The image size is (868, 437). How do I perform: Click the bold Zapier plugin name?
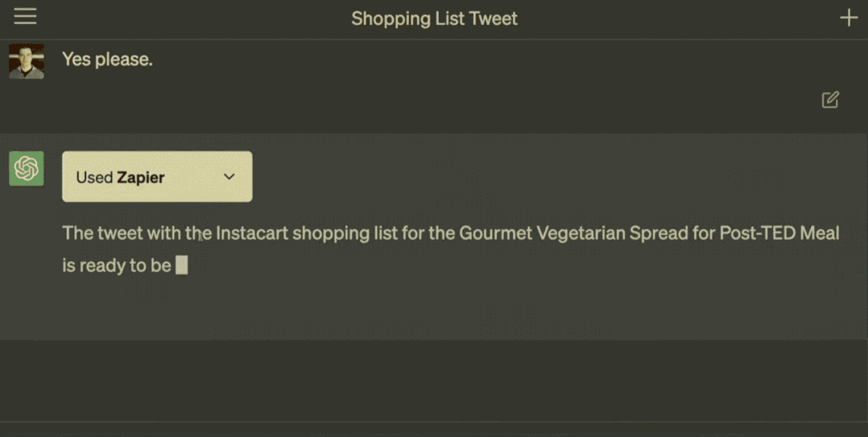coord(141,178)
